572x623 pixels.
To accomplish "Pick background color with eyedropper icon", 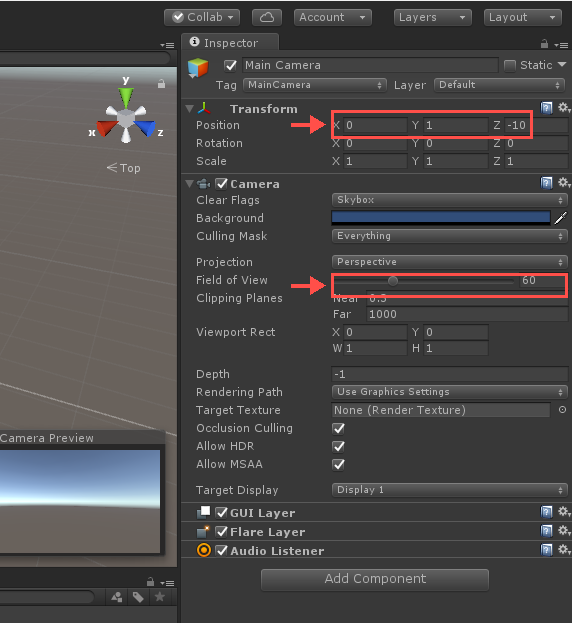I will click(x=560, y=218).
